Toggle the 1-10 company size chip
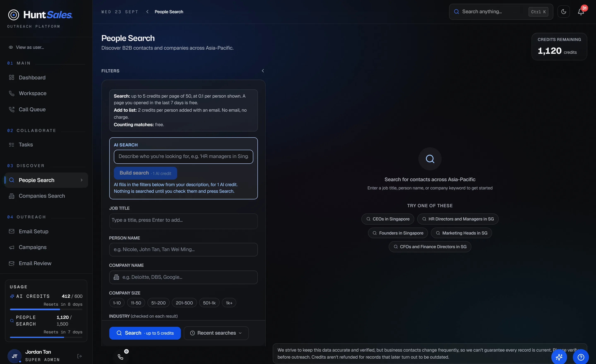 coord(117,303)
